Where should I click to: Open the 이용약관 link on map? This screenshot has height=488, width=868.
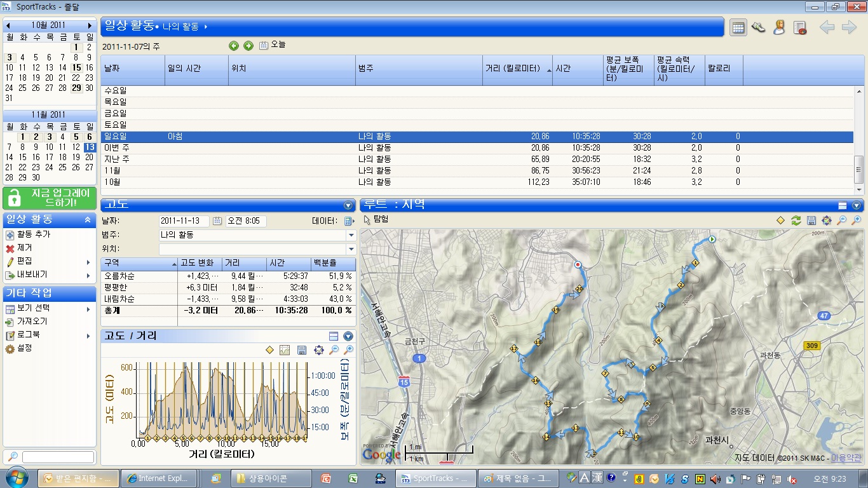coord(846,457)
